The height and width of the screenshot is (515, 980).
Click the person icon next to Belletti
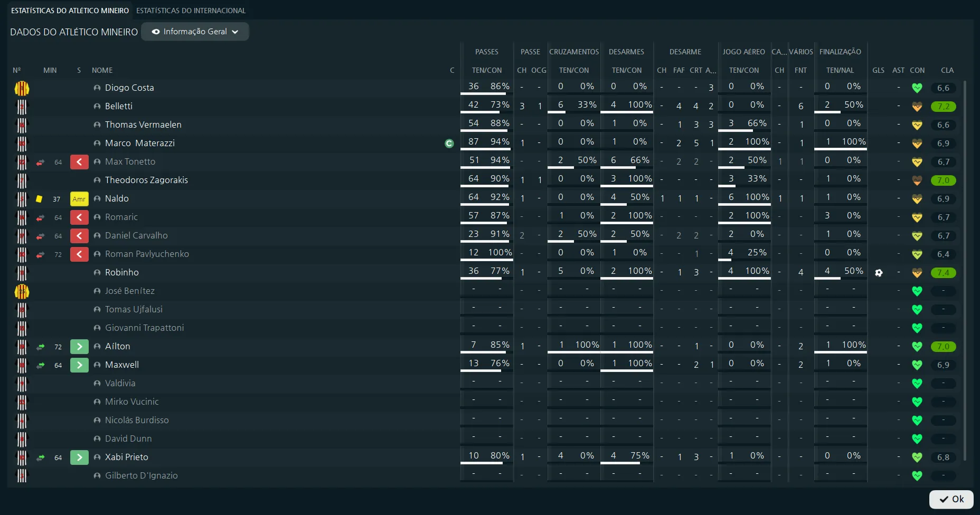97,107
